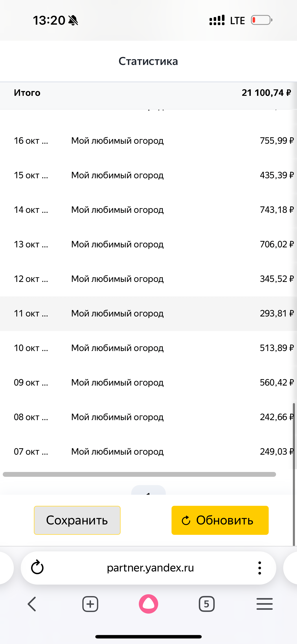Tap the Итого total row
The width and height of the screenshot is (297, 644).
(x=148, y=93)
